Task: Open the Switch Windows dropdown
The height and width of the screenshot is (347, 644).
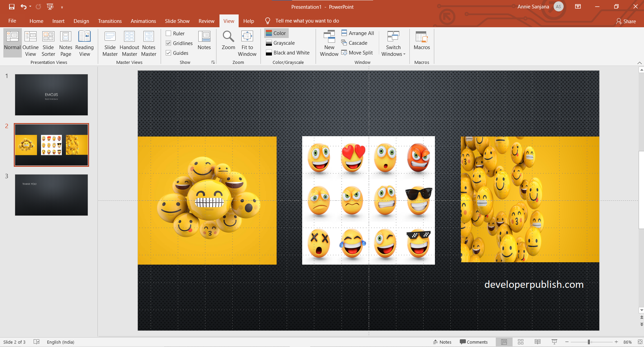Action: pyautogui.click(x=393, y=43)
